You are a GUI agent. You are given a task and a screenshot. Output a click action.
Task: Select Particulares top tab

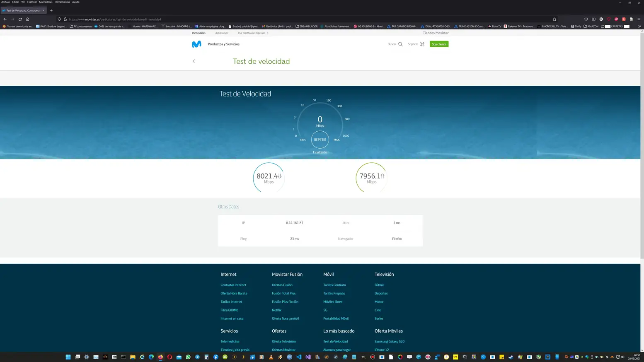click(x=199, y=33)
